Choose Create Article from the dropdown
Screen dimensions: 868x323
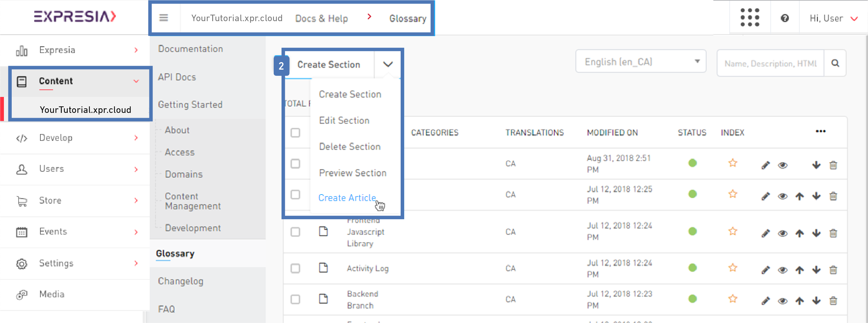pos(347,198)
